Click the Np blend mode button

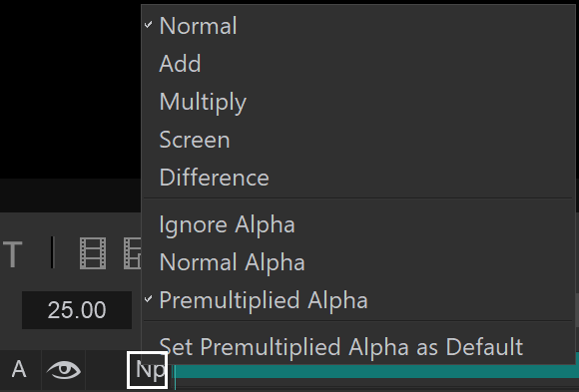(x=148, y=370)
